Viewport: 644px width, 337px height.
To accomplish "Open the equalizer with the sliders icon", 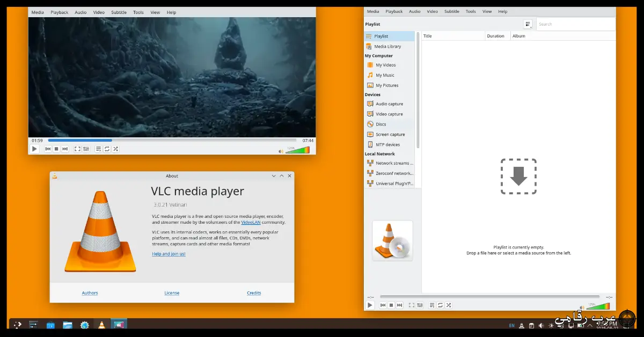I will coord(86,149).
